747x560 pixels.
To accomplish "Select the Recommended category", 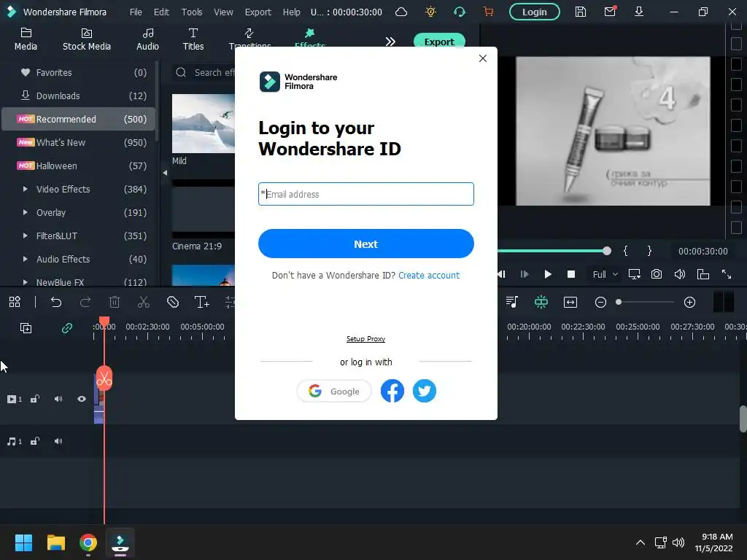I will 78,119.
